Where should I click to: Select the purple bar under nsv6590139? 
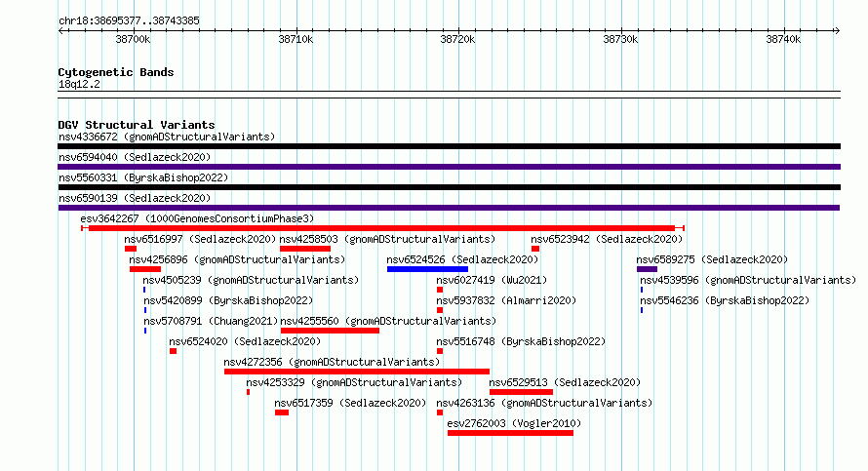click(x=449, y=208)
